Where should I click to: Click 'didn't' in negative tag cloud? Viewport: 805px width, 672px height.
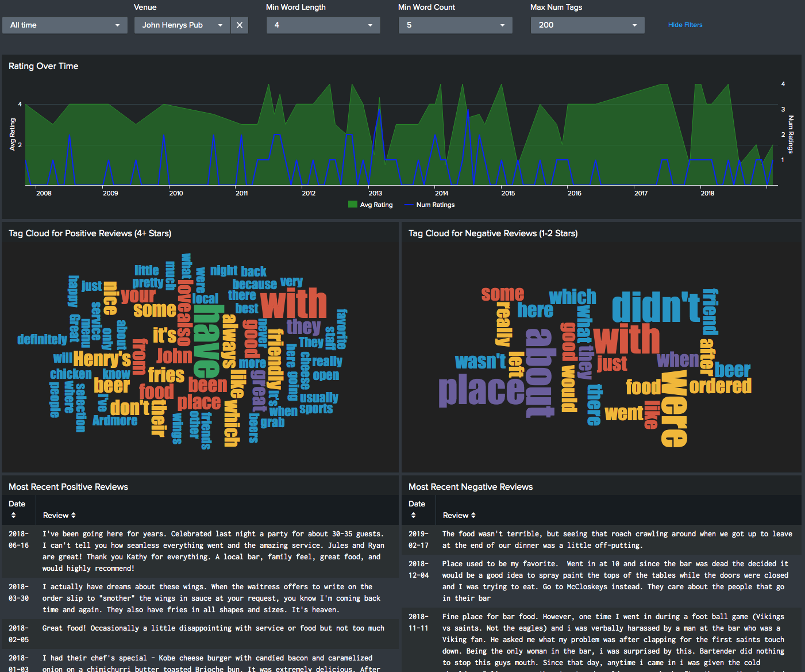point(656,307)
